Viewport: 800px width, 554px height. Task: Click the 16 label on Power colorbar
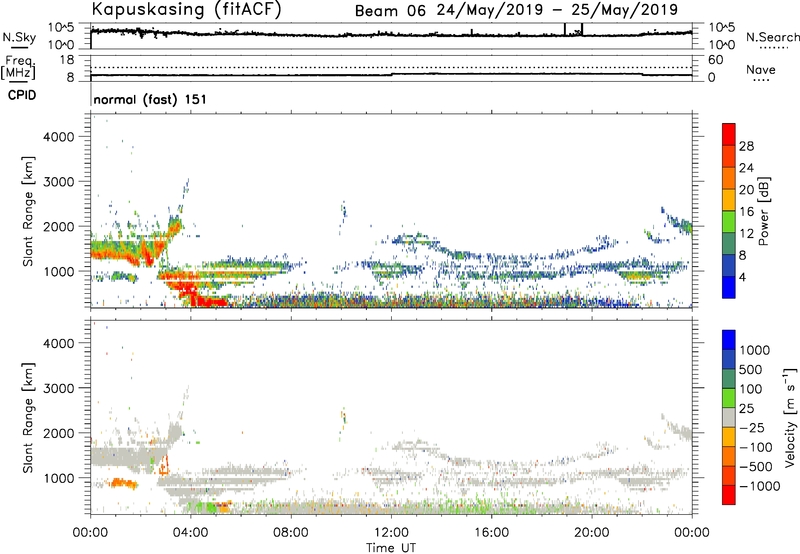pos(746,212)
